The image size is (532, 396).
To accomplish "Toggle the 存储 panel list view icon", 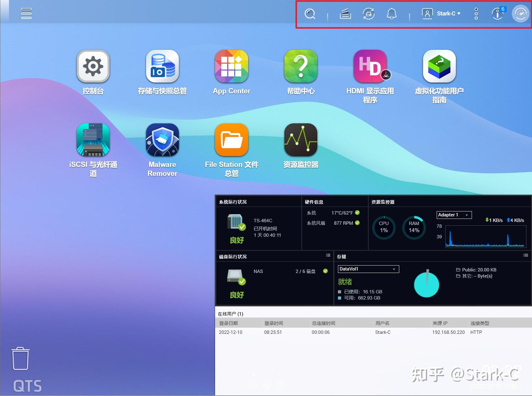I will click(526, 255).
